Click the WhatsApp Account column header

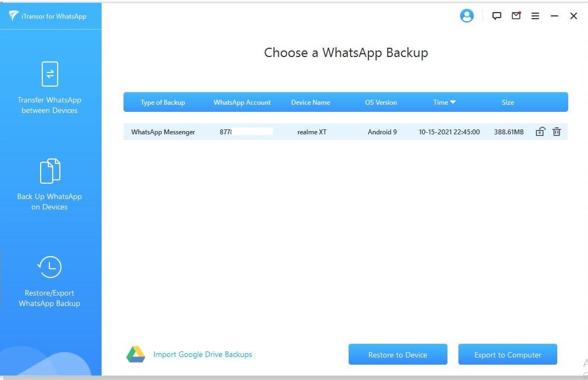coord(242,102)
